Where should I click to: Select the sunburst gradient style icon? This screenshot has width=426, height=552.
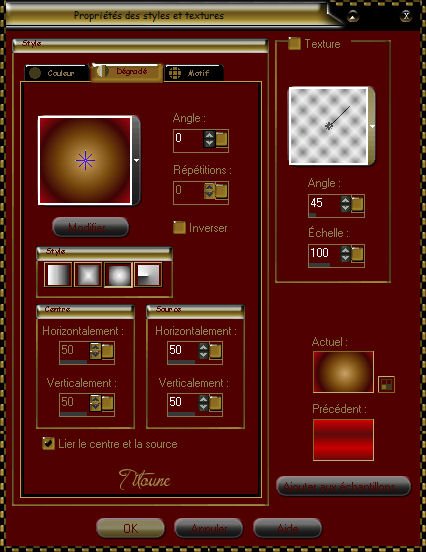point(118,275)
